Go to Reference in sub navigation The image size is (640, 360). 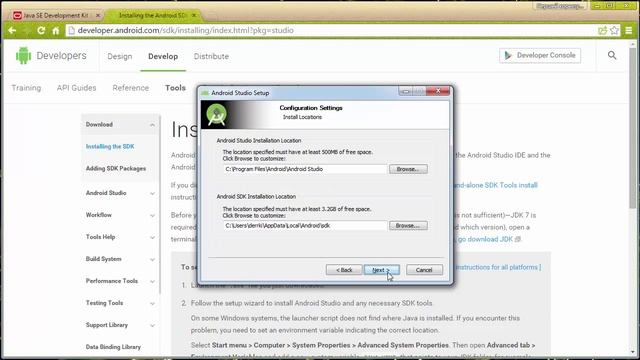pos(131,88)
